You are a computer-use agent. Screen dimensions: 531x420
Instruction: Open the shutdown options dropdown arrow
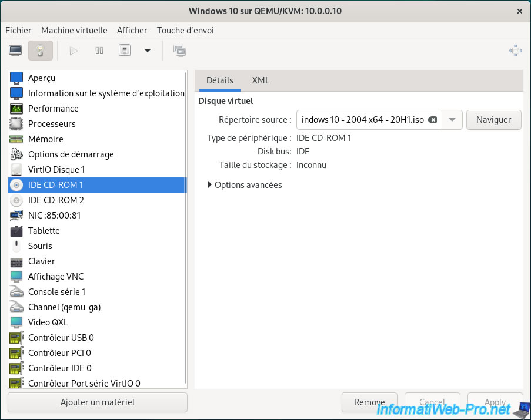tap(148, 51)
